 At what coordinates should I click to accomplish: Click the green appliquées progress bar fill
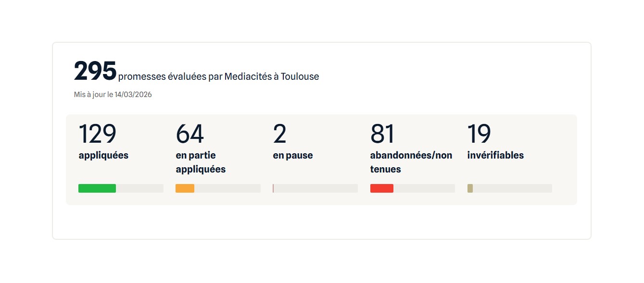point(97,188)
